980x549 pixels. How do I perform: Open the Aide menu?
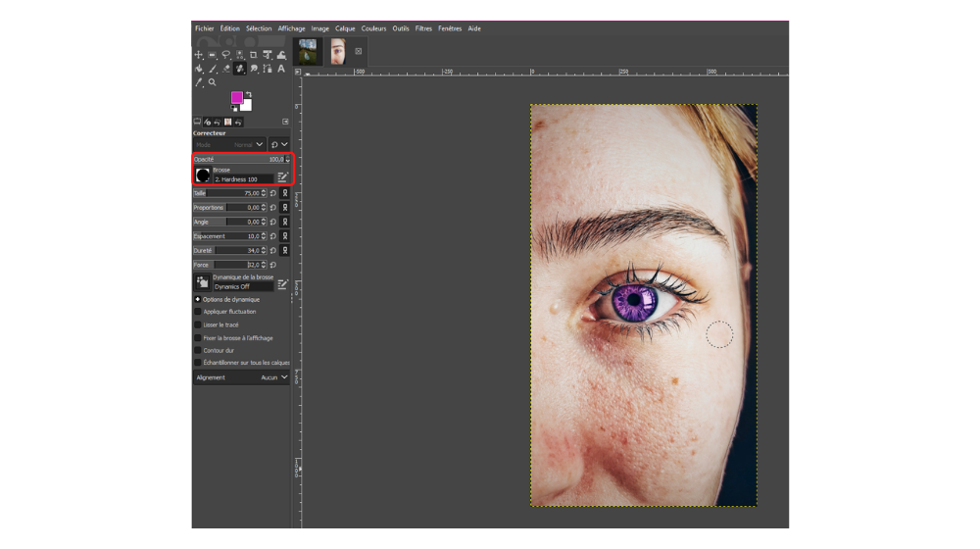(474, 28)
